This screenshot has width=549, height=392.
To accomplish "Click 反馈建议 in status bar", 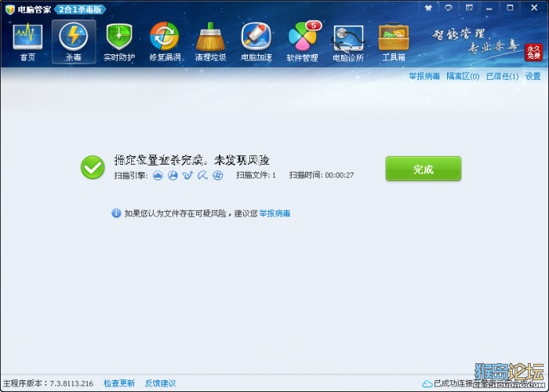I will pyautogui.click(x=160, y=383).
